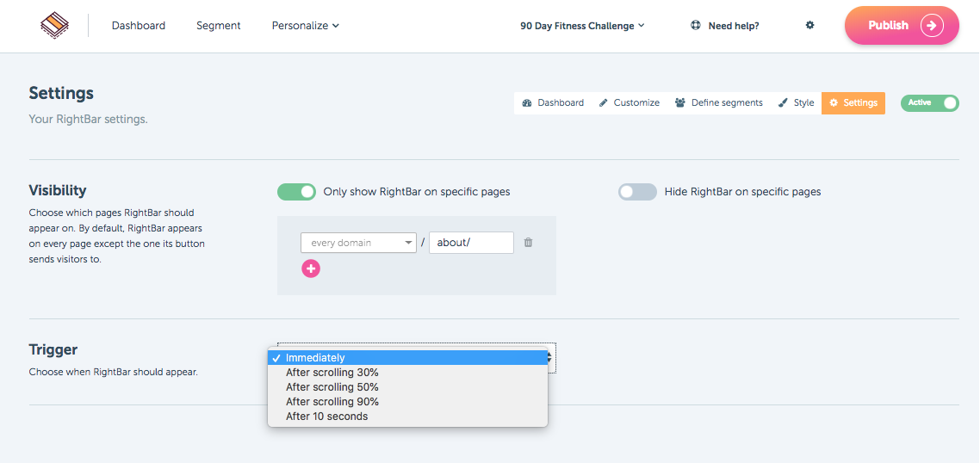Add a new page rule with pink plus
This screenshot has width=980, height=463.
point(311,269)
